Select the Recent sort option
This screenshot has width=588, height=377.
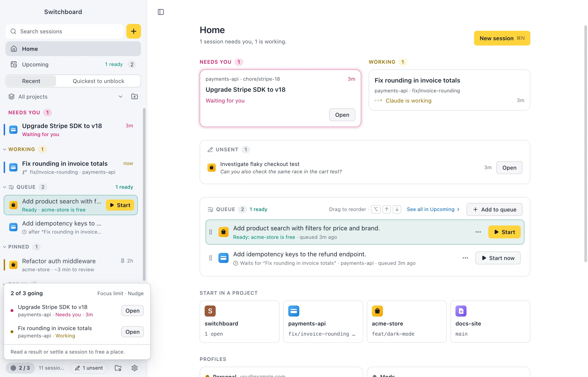[31, 81]
